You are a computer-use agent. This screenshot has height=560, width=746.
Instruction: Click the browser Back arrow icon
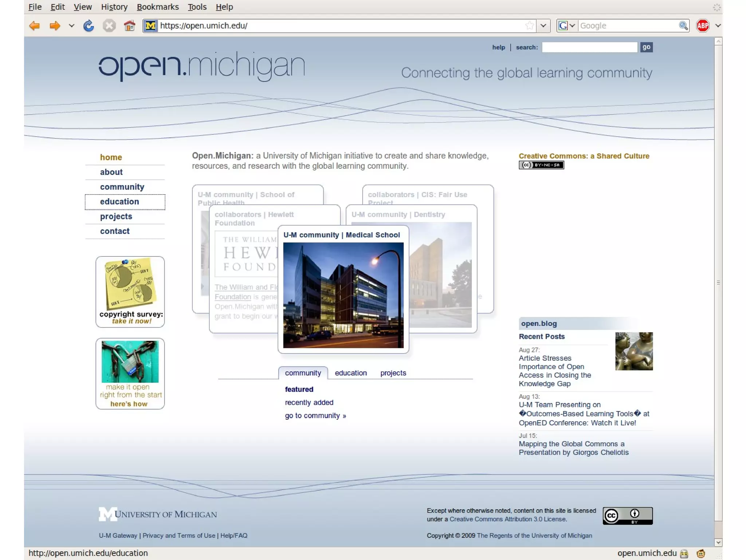tap(35, 26)
